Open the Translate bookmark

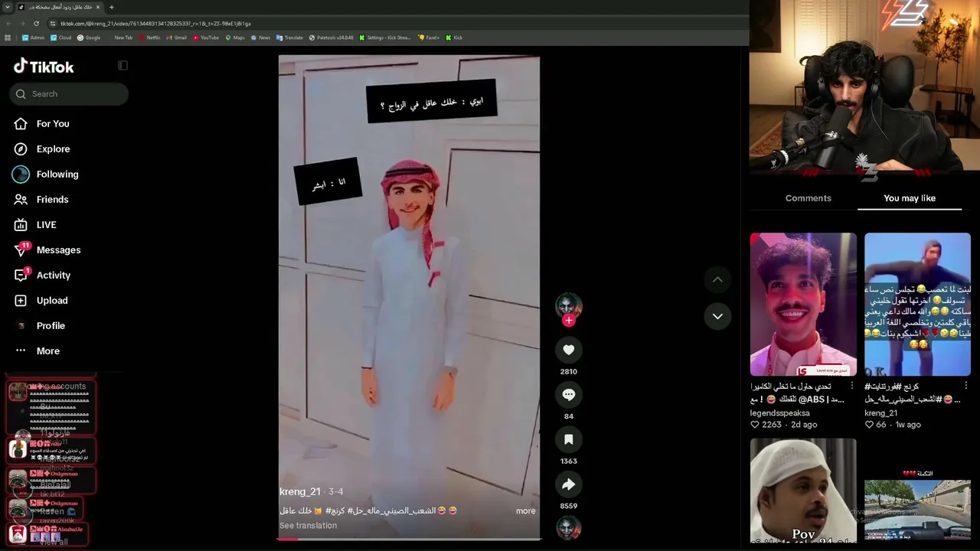point(289,37)
